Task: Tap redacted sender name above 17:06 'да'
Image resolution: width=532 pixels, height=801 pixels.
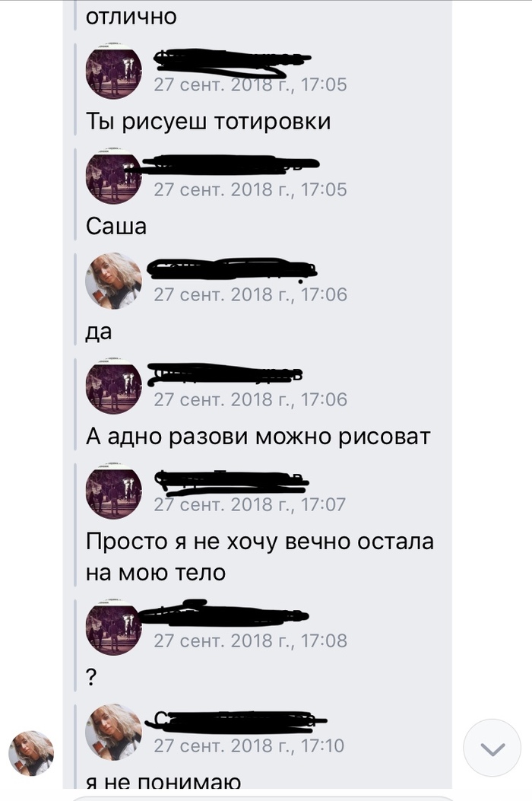Action: [233, 269]
